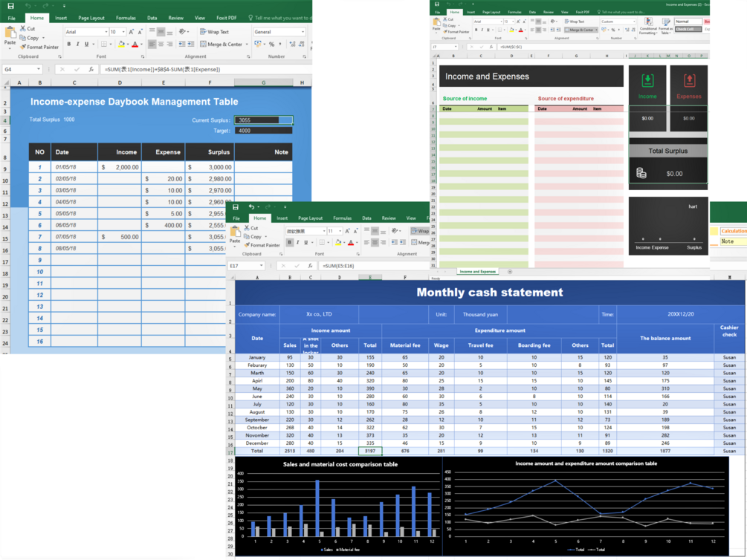The image size is (747, 560).
Task: Click Conditional Formatting in Income and Expenses window
Action: (x=648, y=26)
